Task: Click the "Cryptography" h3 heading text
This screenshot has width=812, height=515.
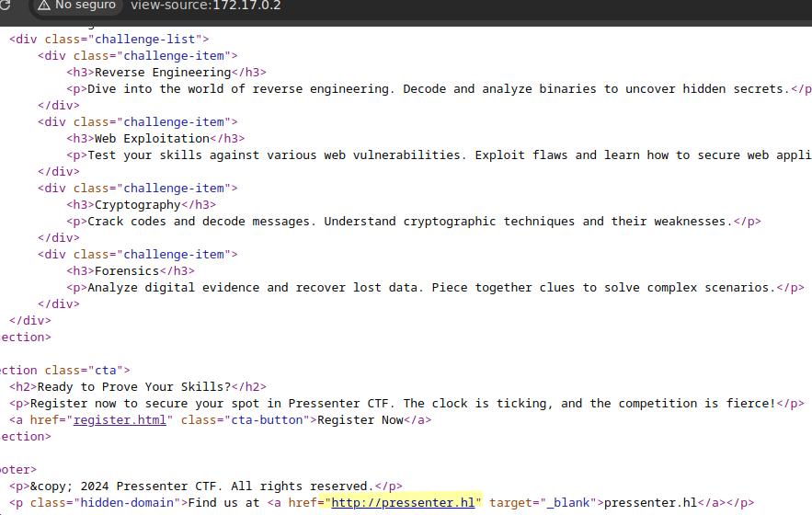Action: [138, 205]
